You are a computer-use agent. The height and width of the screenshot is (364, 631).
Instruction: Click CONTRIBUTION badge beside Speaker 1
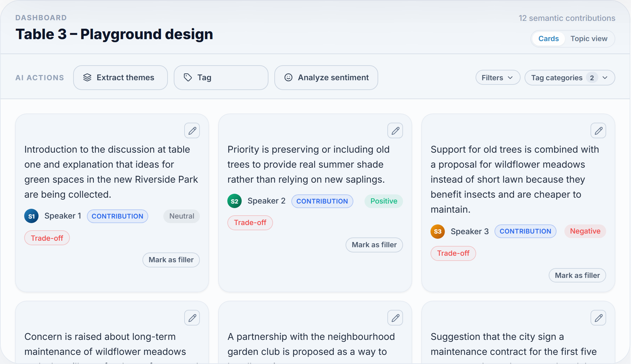(118, 216)
